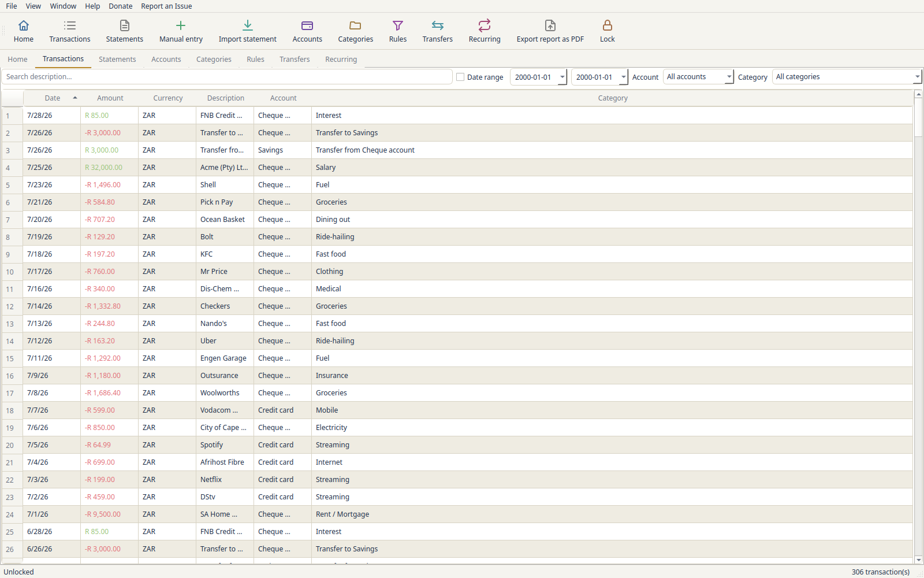
Task: Open Statements toolbar icon
Action: (x=125, y=25)
